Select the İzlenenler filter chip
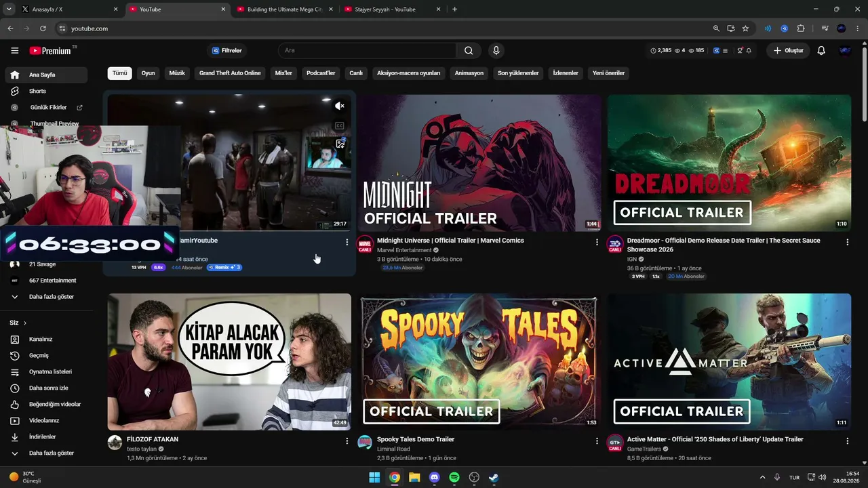 [566, 73]
